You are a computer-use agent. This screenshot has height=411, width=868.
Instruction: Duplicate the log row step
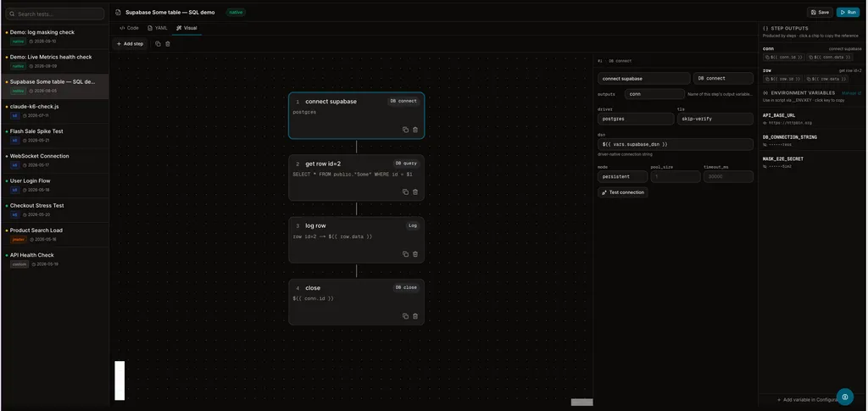pos(405,254)
